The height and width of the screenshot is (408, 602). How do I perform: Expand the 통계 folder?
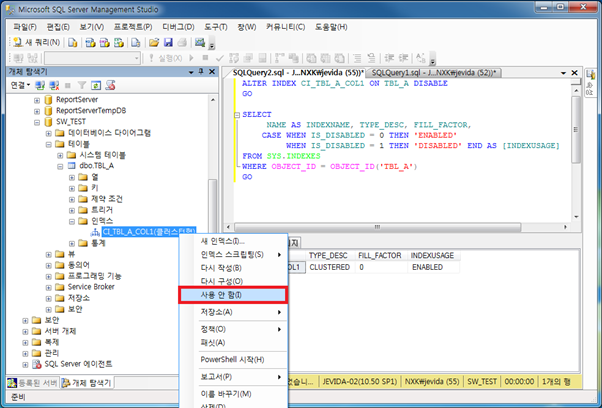[72, 244]
